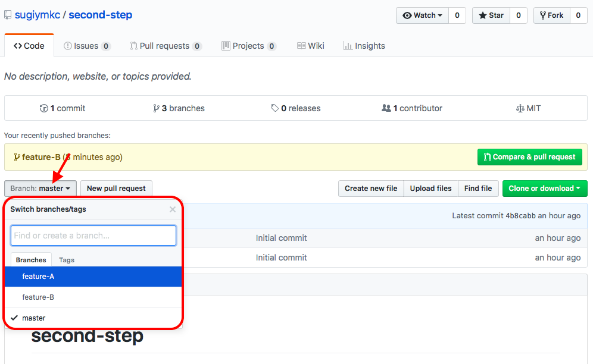Click the MIT license scale icon

520,108
